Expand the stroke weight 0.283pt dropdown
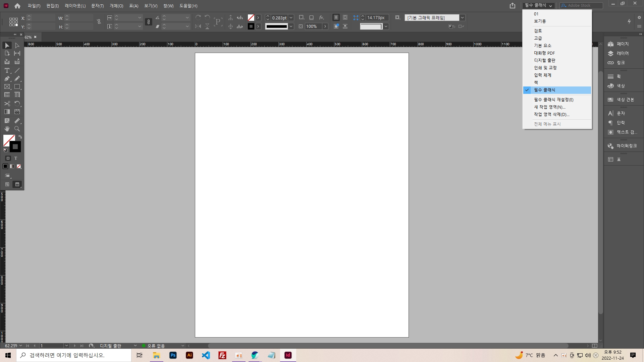 point(291,18)
